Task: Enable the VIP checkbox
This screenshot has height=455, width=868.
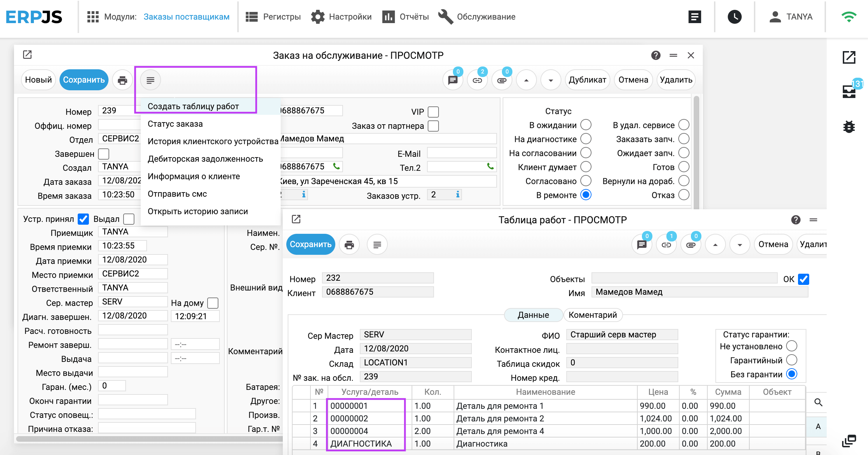Action: (433, 112)
